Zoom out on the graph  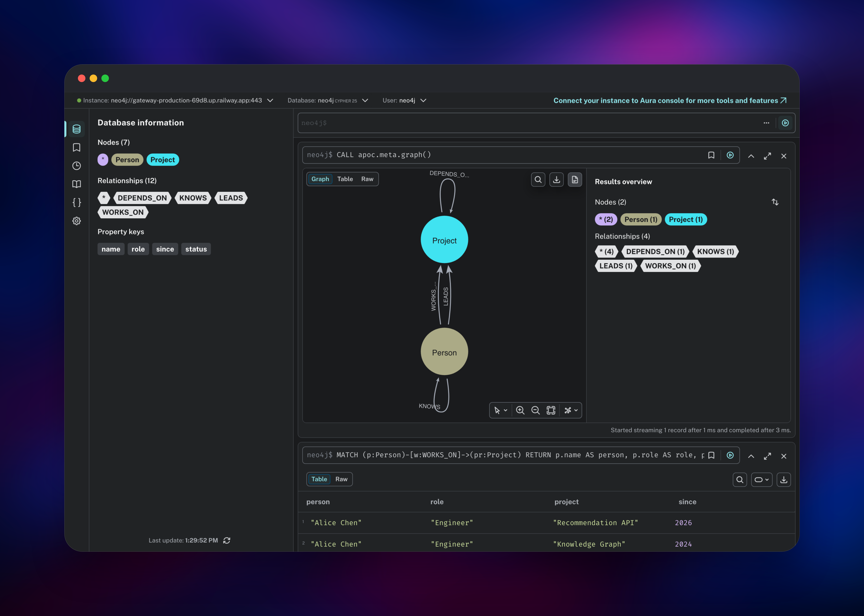535,410
